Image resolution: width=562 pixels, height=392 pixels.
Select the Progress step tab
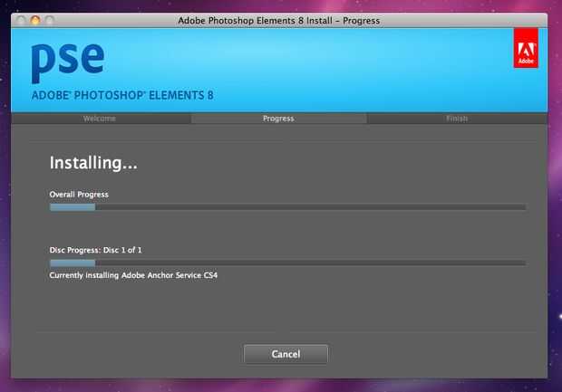[x=278, y=119]
